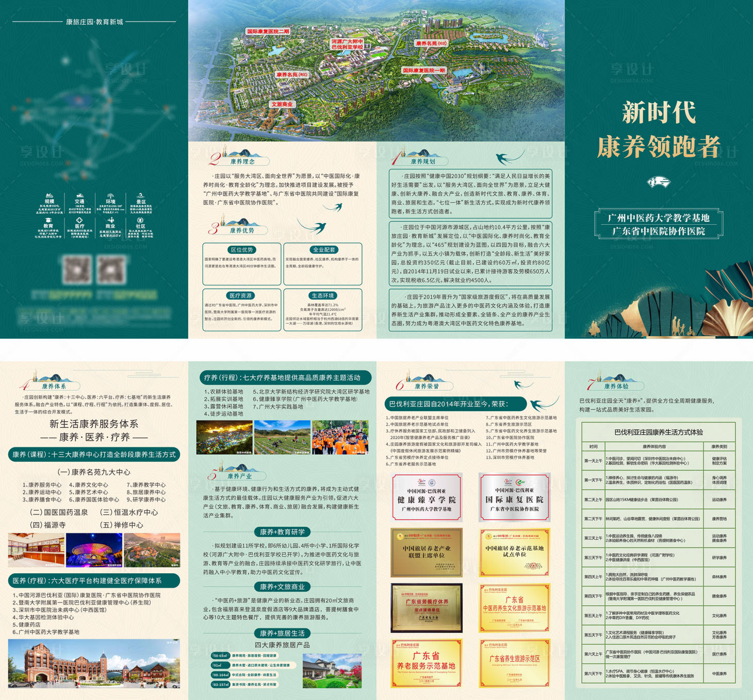Click the 巴伐利亚庄园康养生活方式体验 table title
This screenshot has height=700, width=753.
(x=659, y=432)
